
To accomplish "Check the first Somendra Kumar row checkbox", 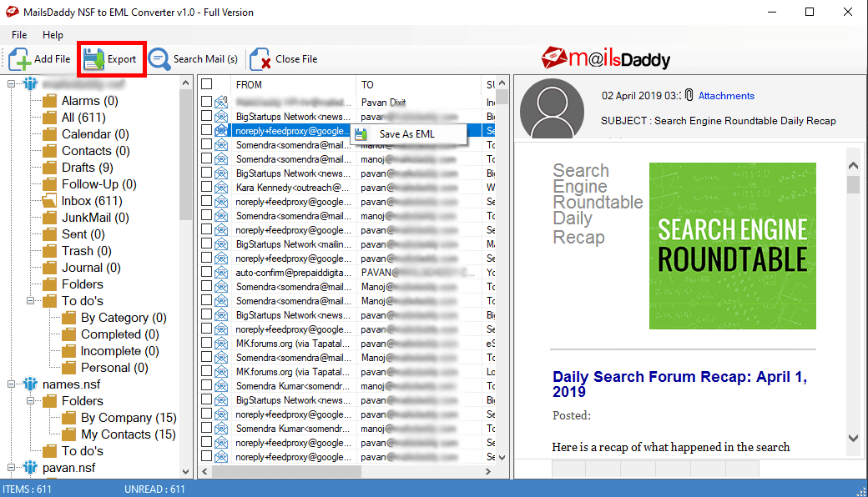I will [206, 385].
